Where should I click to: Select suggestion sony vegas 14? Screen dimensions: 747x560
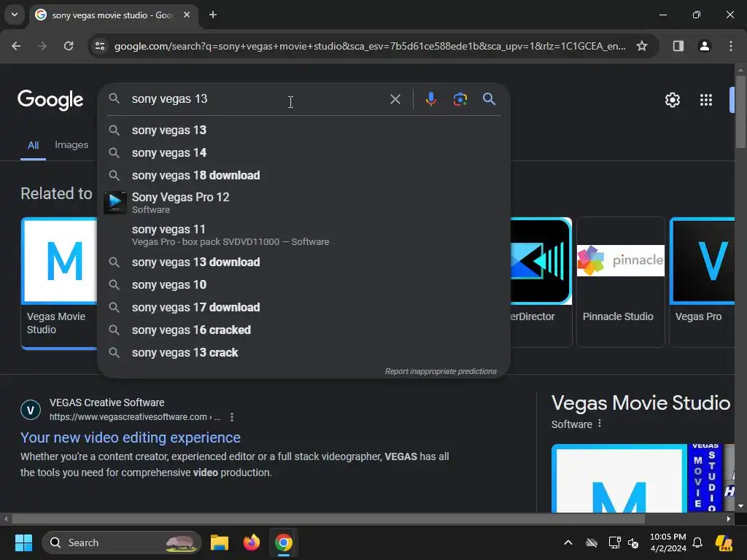(304, 153)
